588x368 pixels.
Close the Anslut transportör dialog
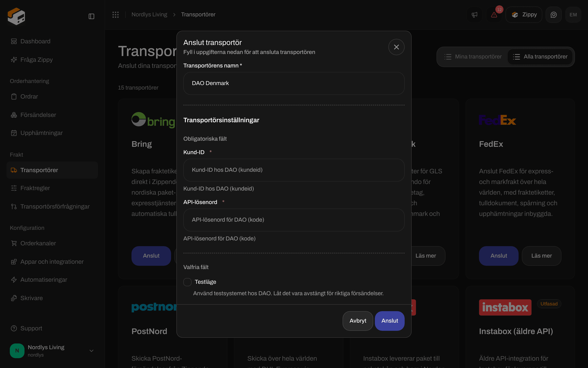coord(396,47)
